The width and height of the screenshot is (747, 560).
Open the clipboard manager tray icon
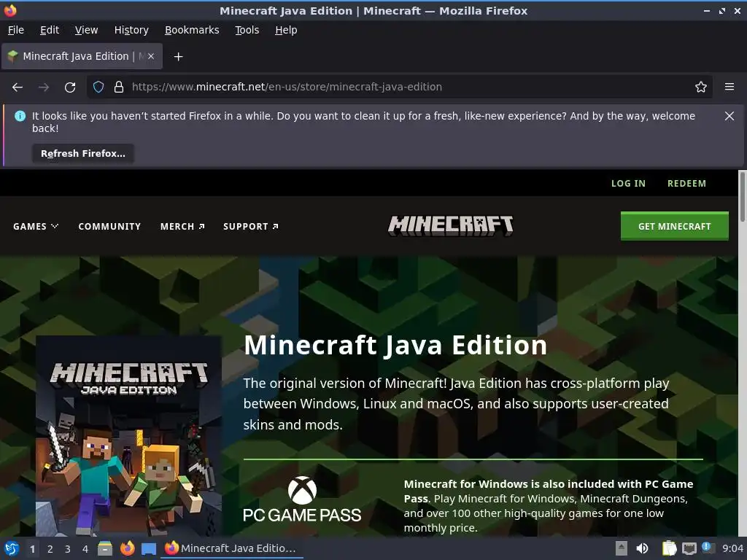click(x=669, y=548)
